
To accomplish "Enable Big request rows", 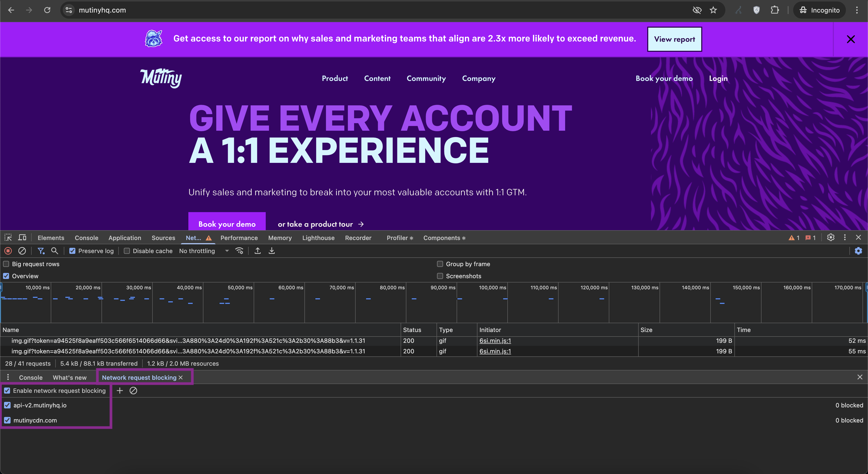I will [x=6, y=264].
